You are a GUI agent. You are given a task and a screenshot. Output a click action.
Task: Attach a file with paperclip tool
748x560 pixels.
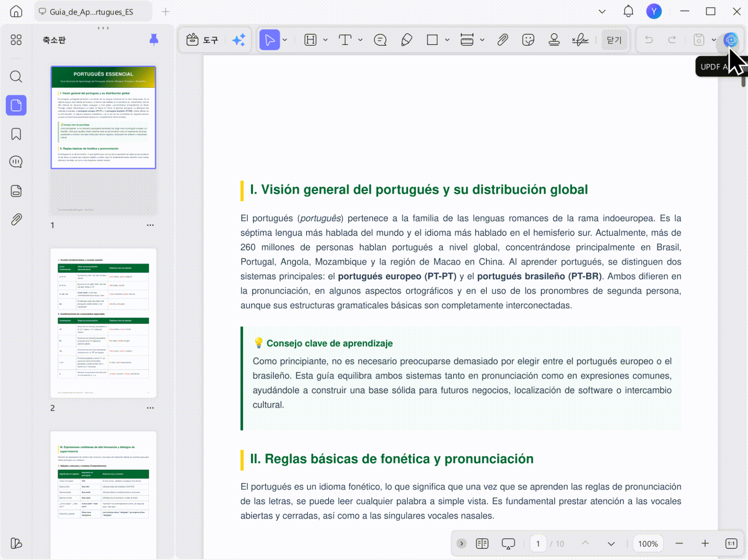click(x=503, y=40)
